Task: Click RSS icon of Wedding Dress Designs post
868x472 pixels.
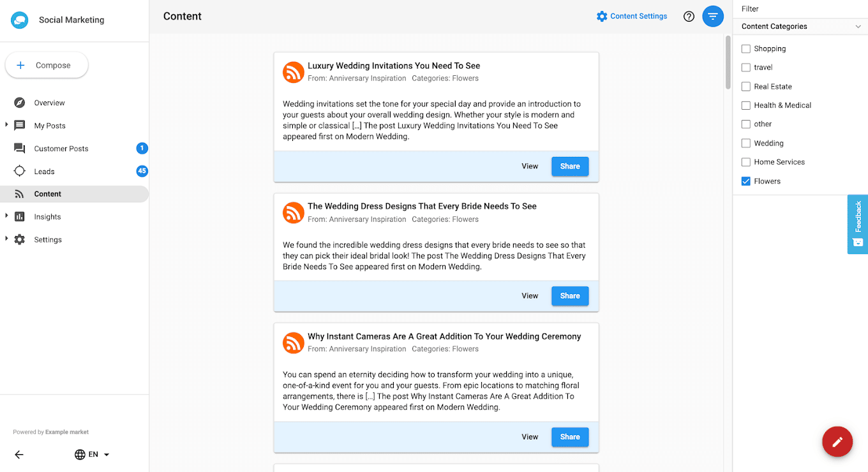Action: pyautogui.click(x=293, y=213)
